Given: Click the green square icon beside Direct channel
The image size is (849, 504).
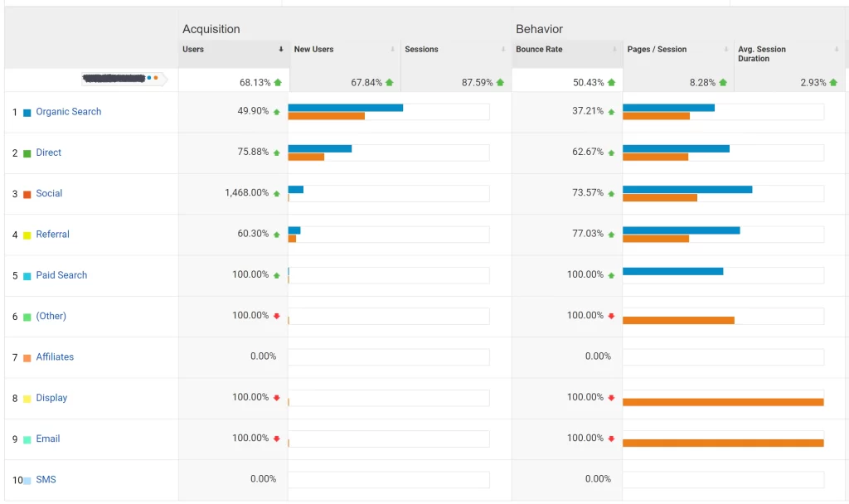Looking at the screenshot, I should click(27, 153).
